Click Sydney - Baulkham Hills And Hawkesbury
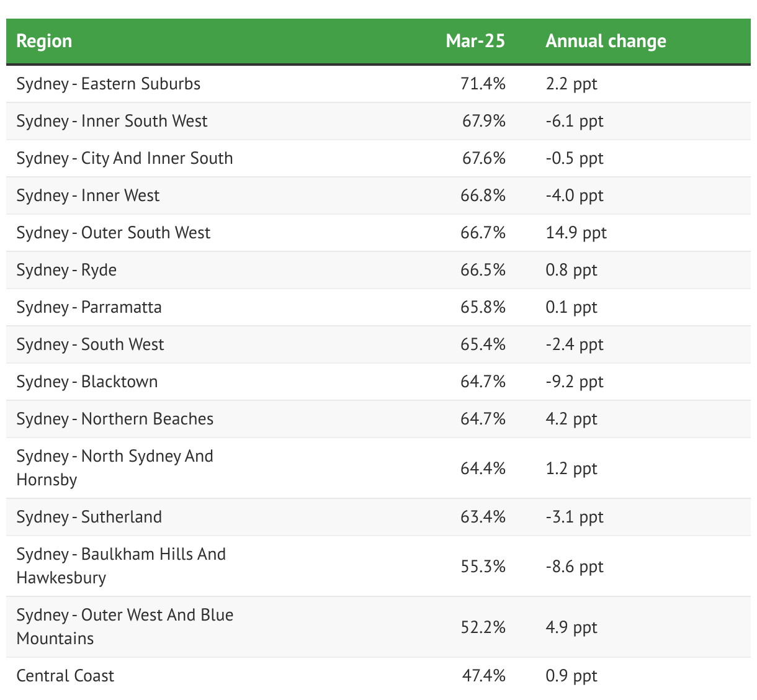Image resolution: width=757 pixels, height=700 pixels. click(x=121, y=566)
